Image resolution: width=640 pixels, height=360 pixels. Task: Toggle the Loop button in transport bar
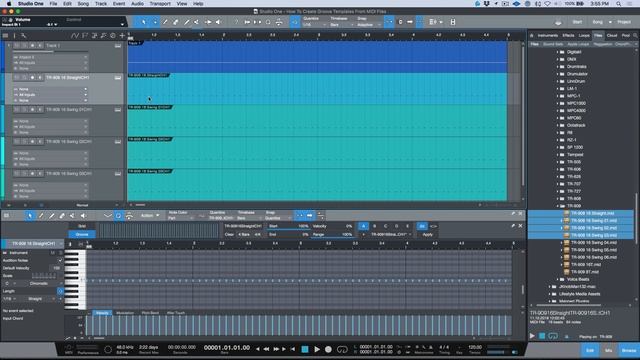pos(342,349)
